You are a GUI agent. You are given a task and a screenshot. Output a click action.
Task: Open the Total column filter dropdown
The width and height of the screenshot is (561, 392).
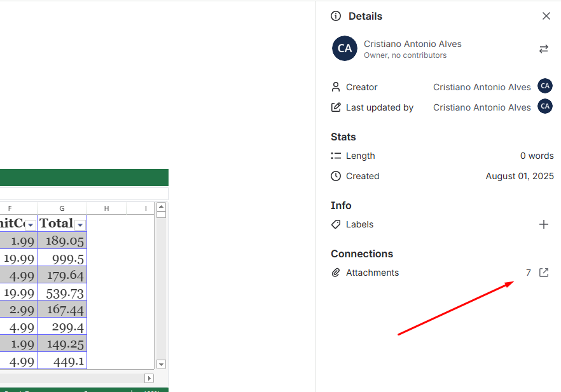80,225
